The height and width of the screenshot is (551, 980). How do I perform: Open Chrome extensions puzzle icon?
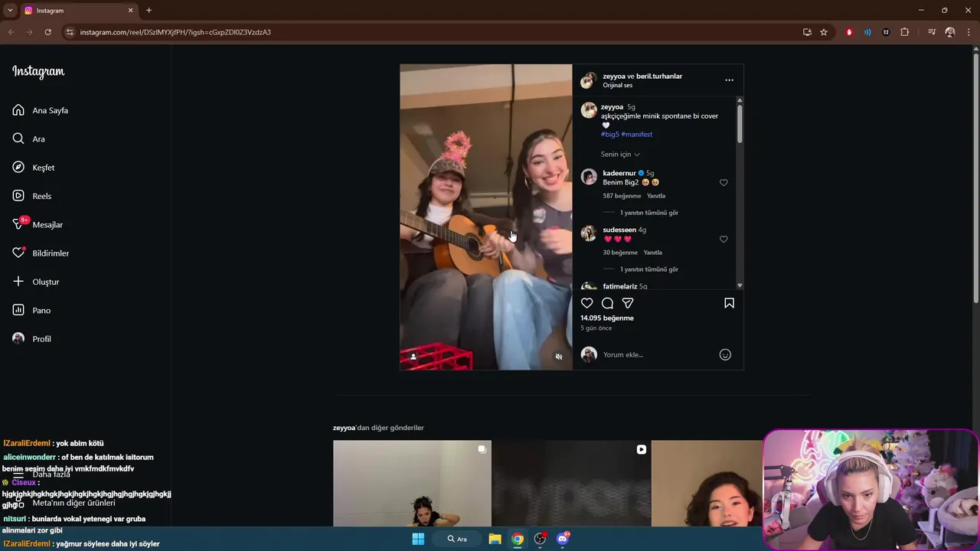coord(905,32)
